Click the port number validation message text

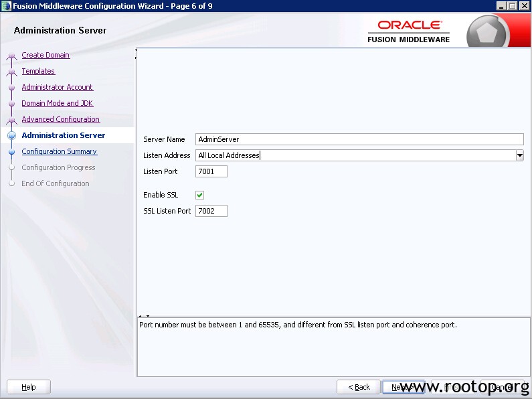298,325
